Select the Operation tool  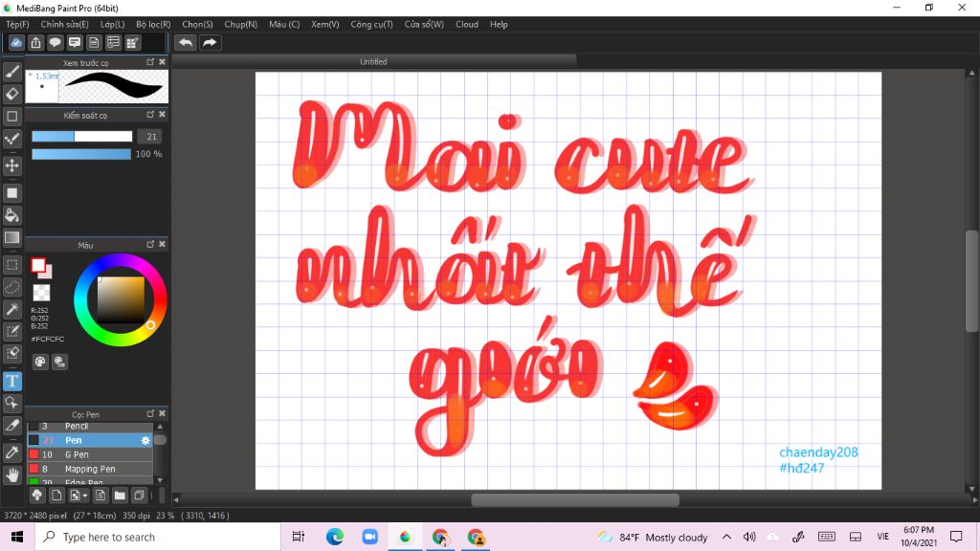[x=11, y=403]
